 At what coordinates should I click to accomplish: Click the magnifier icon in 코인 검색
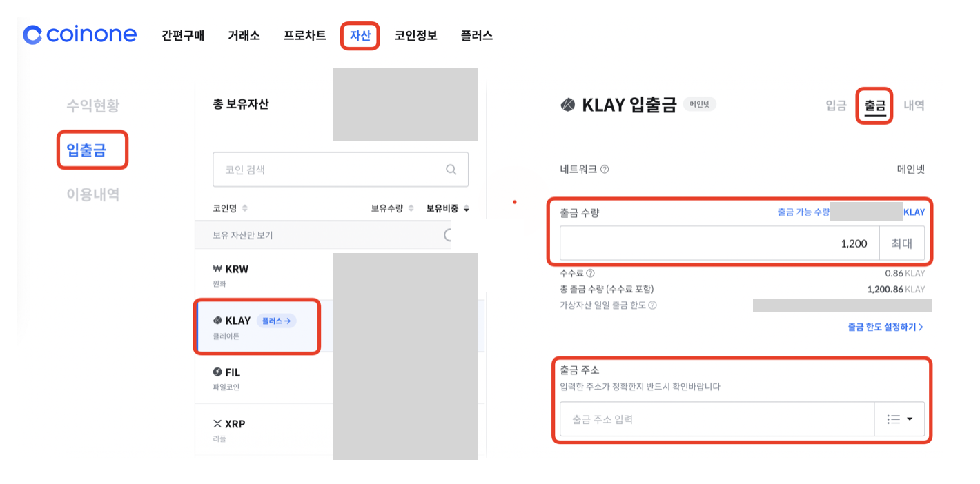[451, 169]
